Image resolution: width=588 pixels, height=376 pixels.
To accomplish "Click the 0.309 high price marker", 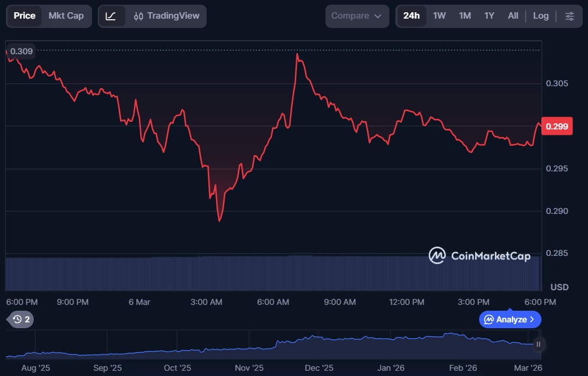I will pyautogui.click(x=22, y=51).
